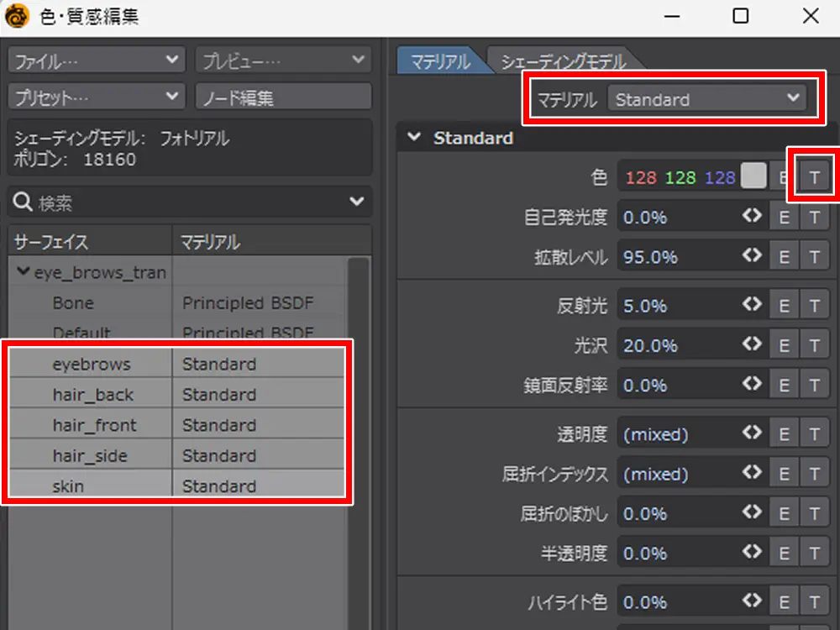Click the gray color swatch for 色
The width and height of the screenshot is (840, 630).
pos(754,176)
